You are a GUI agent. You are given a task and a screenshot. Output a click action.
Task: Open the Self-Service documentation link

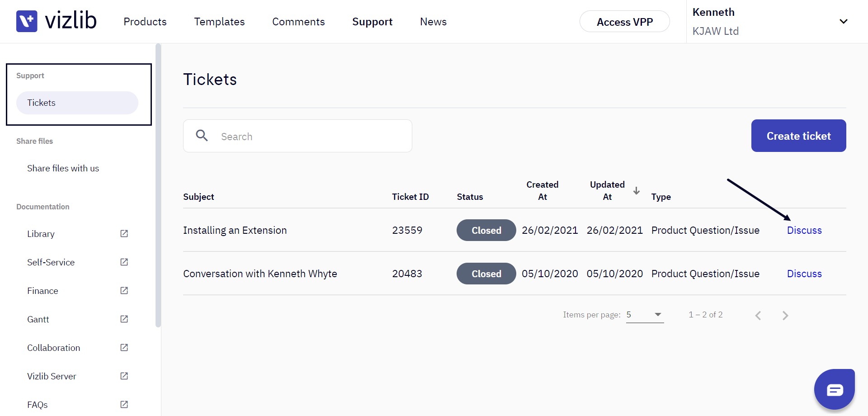tap(51, 262)
